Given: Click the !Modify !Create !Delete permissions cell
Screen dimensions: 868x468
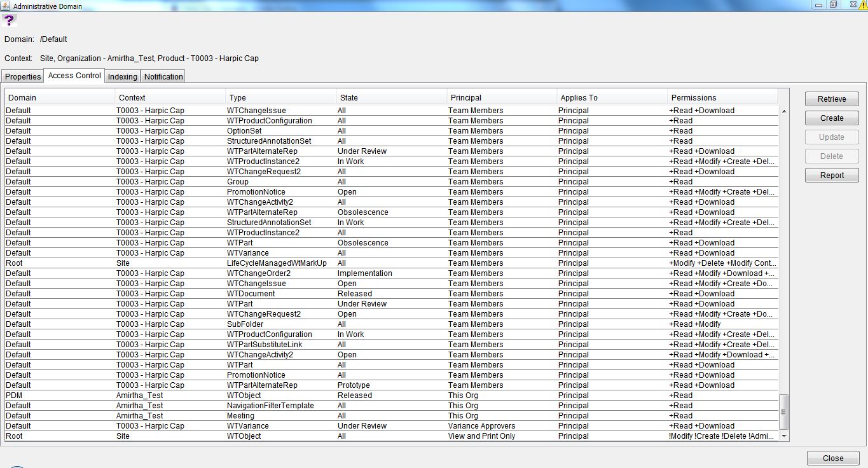Looking at the screenshot, I should (722, 436).
